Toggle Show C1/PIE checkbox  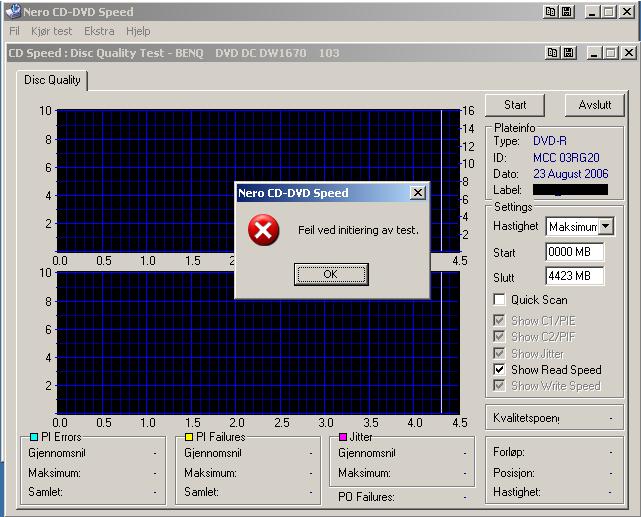pos(499,320)
